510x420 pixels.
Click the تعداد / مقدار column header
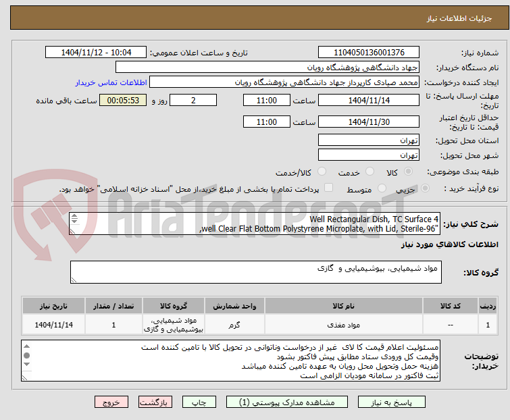click(x=113, y=306)
